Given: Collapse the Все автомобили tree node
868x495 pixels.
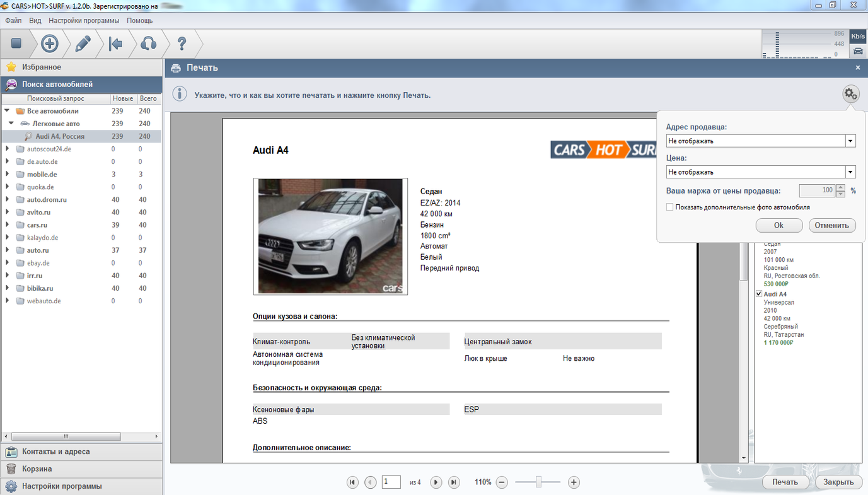Looking at the screenshot, I should coord(7,111).
